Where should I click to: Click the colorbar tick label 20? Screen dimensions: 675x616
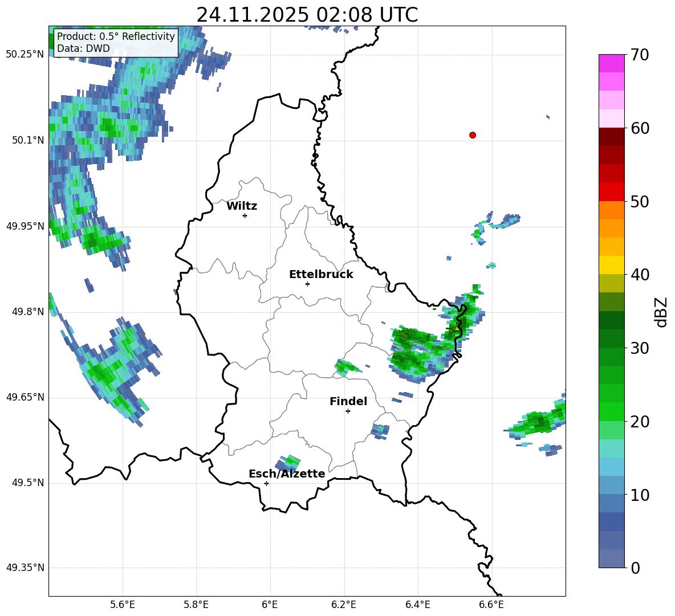640,422
